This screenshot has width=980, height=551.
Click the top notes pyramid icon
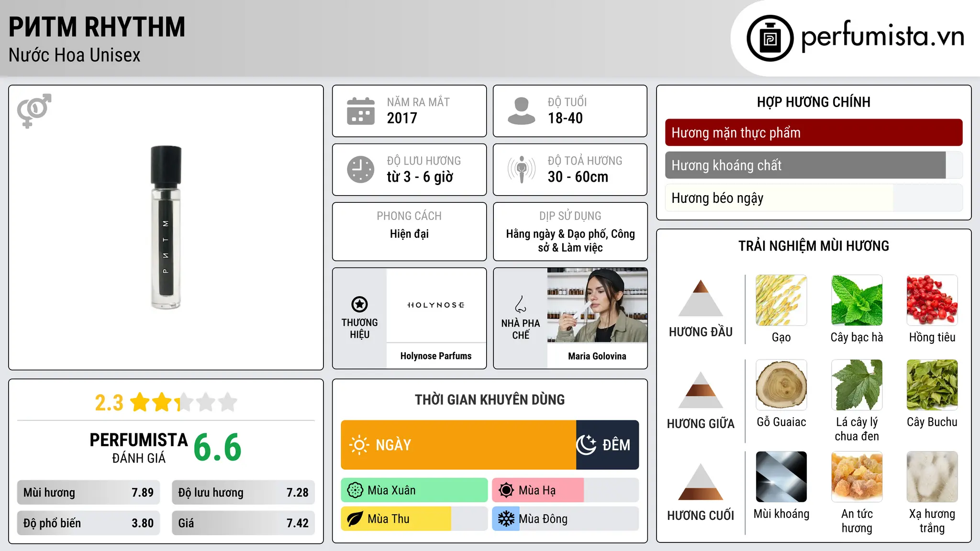(701, 298)
